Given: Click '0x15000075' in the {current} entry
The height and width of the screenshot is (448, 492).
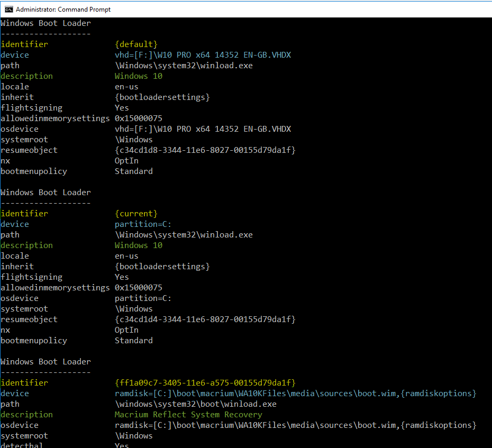Looking at the screenshot, I should click(139, 288).
